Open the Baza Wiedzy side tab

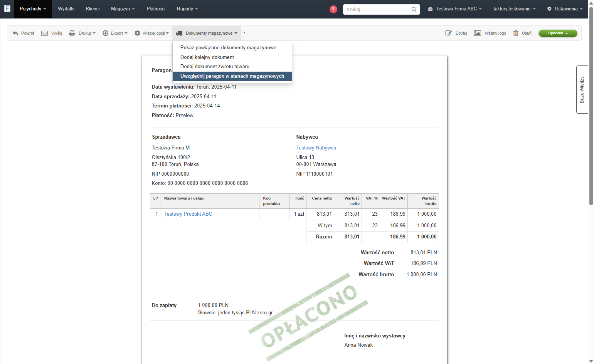[582, 89]
